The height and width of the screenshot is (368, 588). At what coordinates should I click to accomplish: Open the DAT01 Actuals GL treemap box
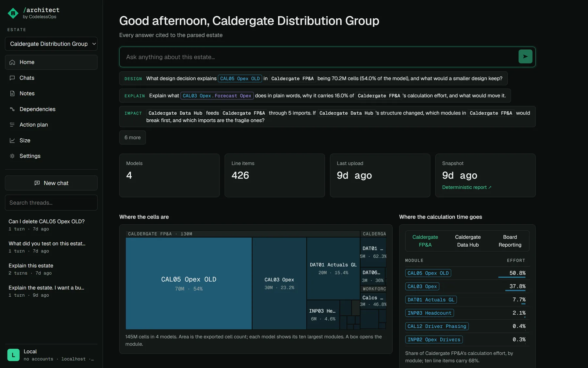[x=333, y=268]
